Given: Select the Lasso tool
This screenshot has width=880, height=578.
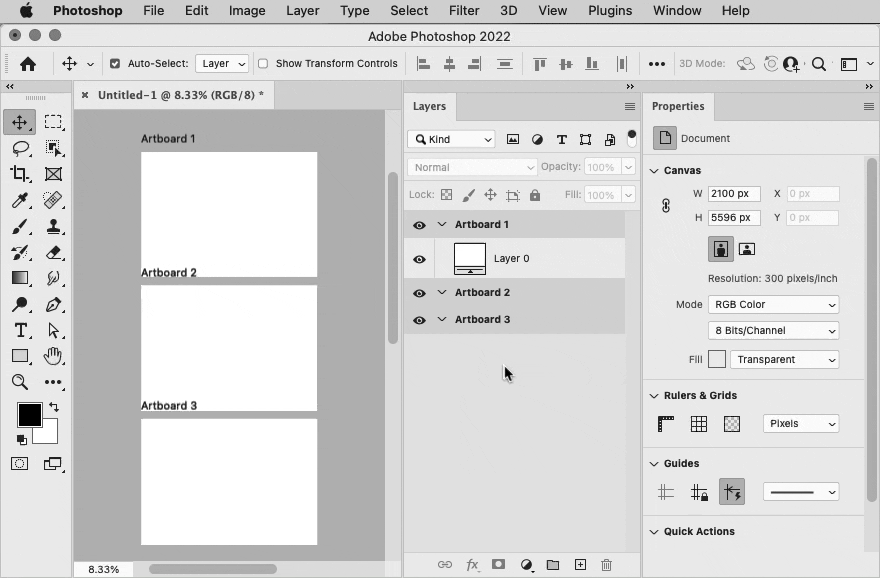Looking at the screenshot, I should (21, 148).
